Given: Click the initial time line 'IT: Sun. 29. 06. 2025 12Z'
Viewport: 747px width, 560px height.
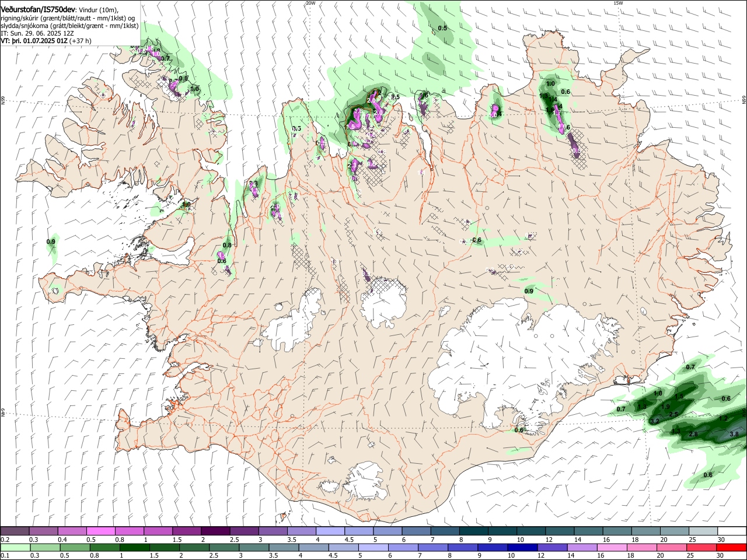Looking at the screenshot, I should tap(37, 33).
